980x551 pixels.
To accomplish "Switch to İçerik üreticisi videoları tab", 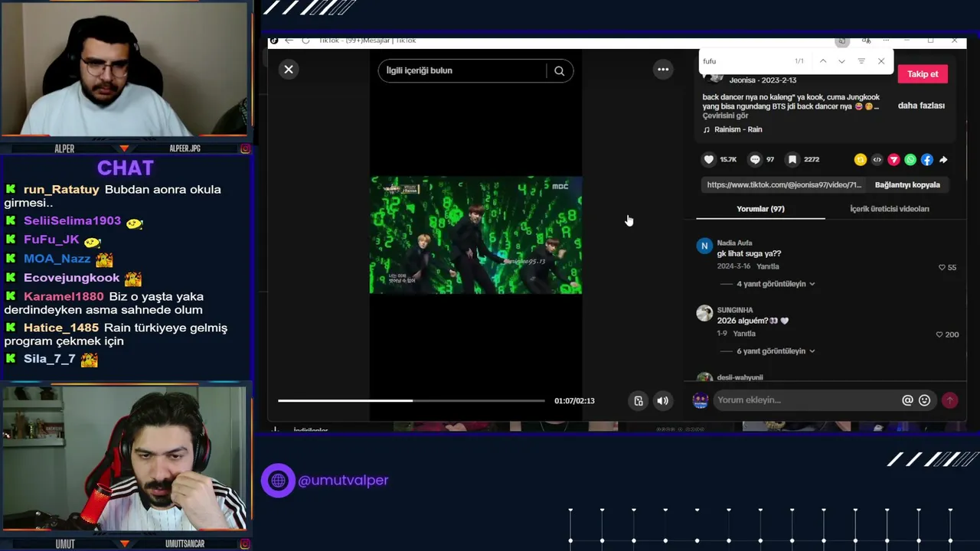I will (x=890, y=209).
